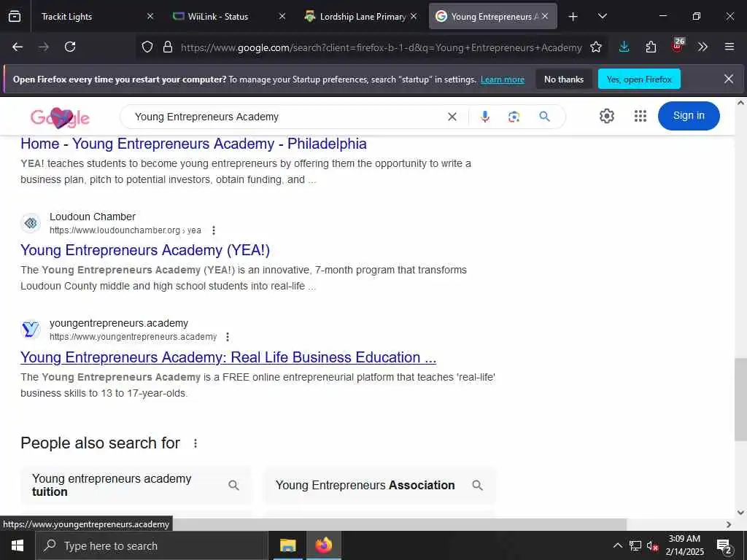Open Firefox View icon in tab bar
The image size is (747, 560).
tap(15, 16)
